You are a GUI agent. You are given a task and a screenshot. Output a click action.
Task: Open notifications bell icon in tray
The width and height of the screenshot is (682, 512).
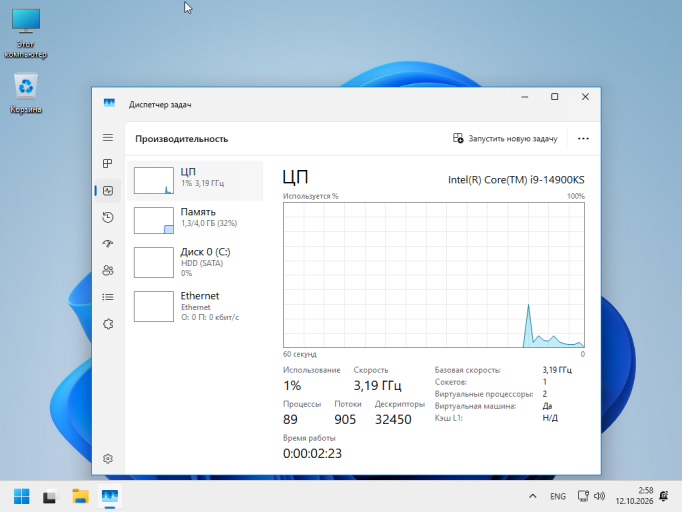[664, 496]
